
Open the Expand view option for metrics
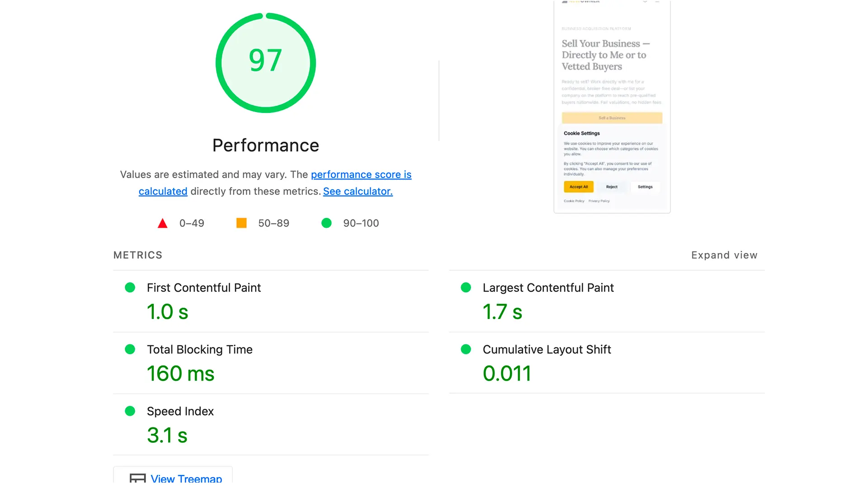(724, 255)
